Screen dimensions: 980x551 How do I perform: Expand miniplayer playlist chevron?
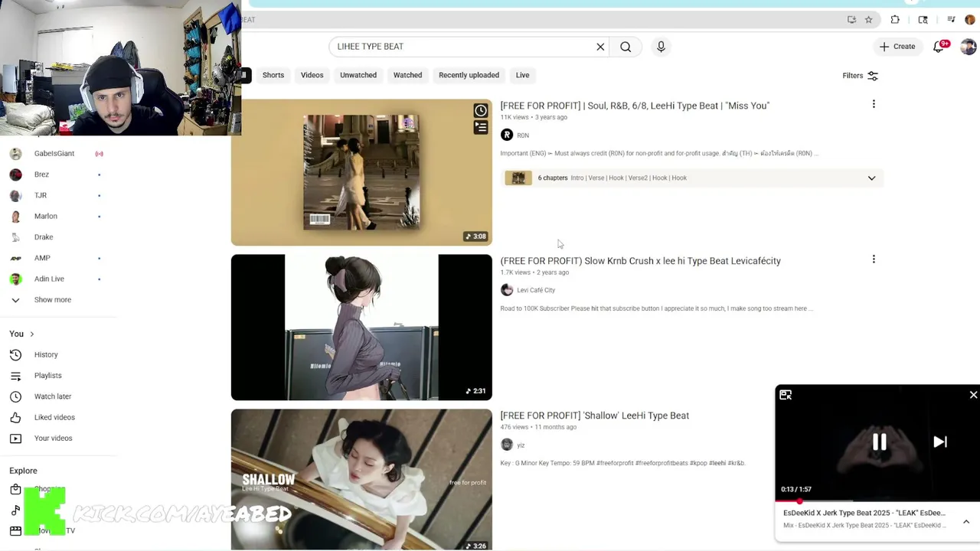[966, 522]
